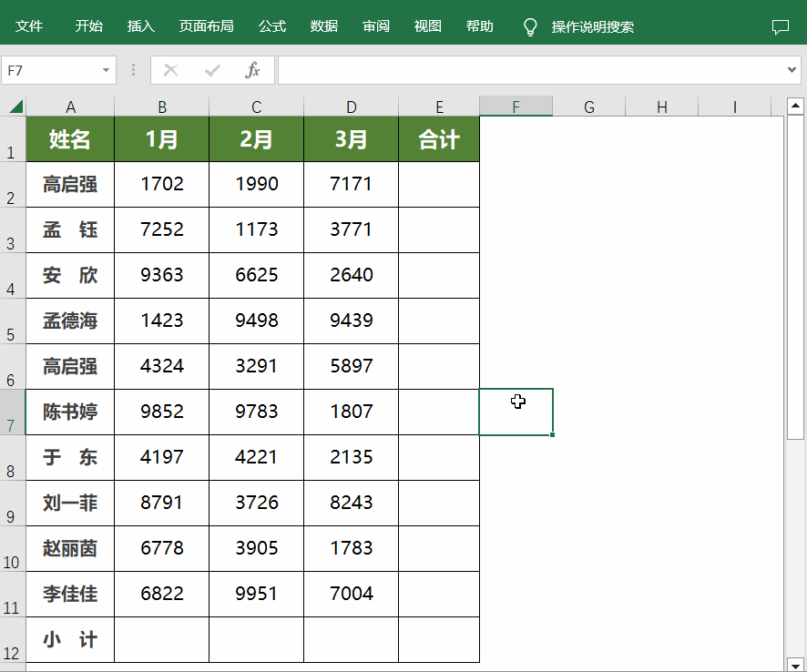This screenshot has width=807, height=672.
Task: Open the 视图 tab
Action: (x=427, y=26)
